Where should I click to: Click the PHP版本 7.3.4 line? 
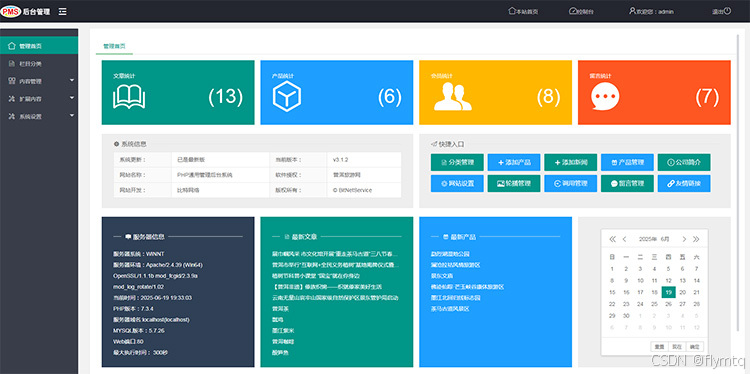(x=132, y=308)
